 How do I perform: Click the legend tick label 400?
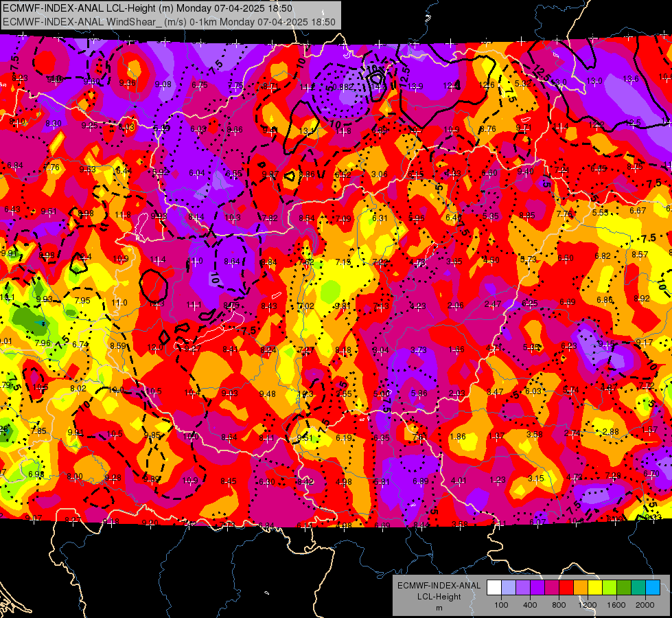[530, 605]
